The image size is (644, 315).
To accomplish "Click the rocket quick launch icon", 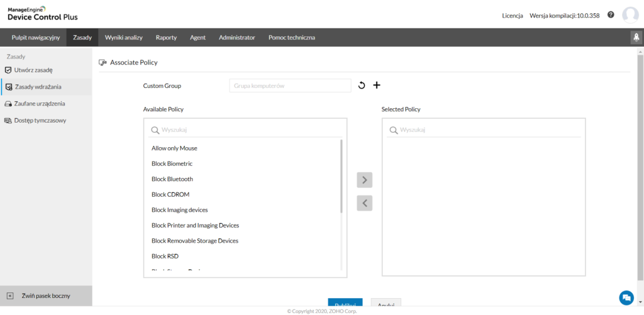I will pos(635,38).
